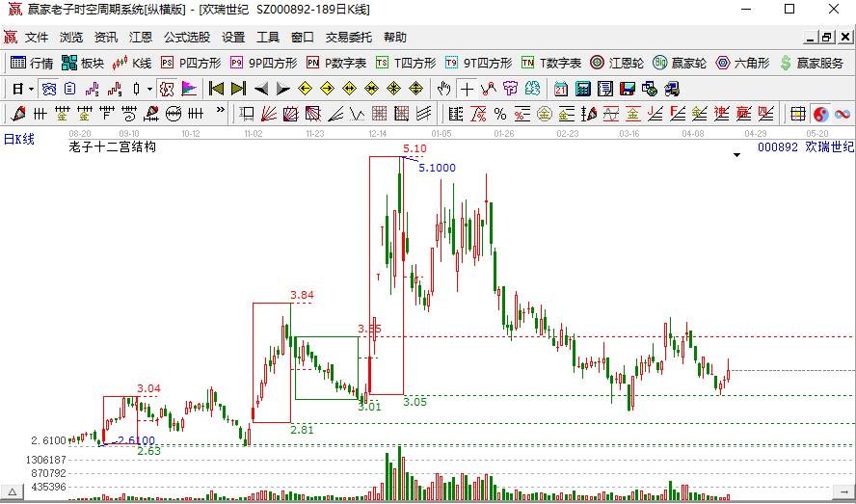This screenshot has width=856, height=504.
Task: Step forward with black right arrow
Action: pos(282,89)
